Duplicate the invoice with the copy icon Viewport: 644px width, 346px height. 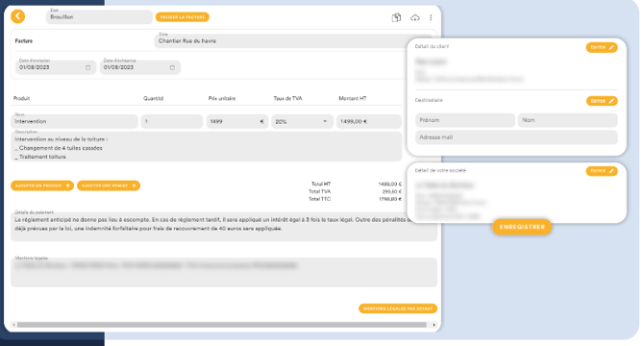[396, 17]
